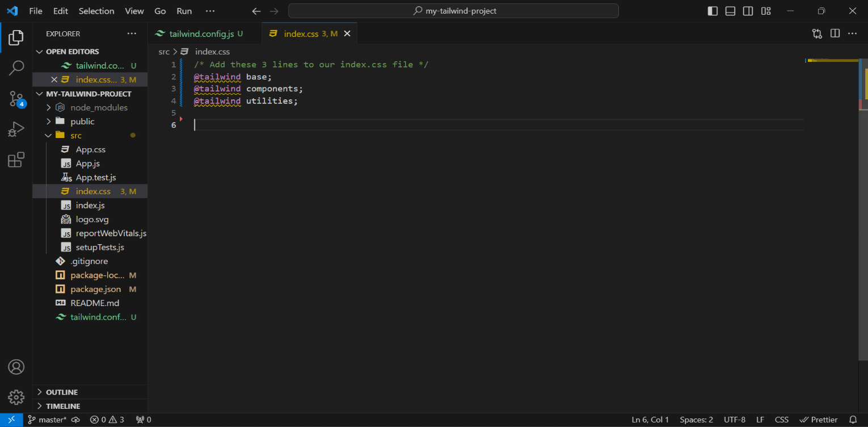Open tailwind.config.js in project file tree

pos(90,317)
